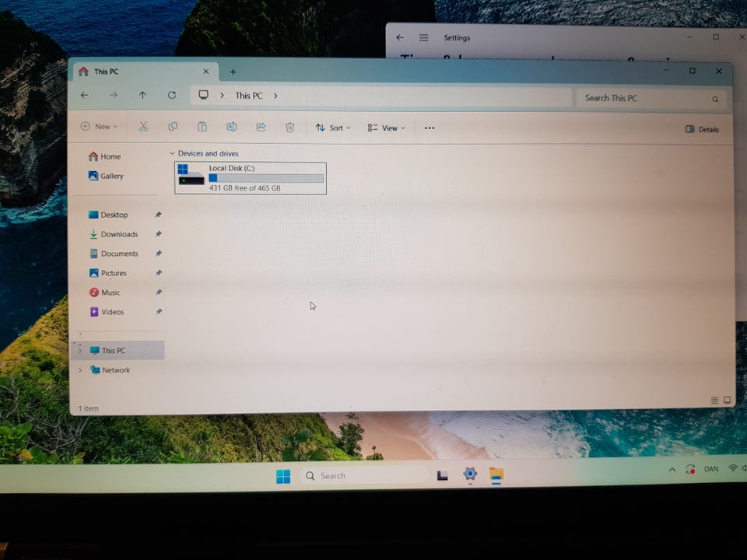This screenshot has width=747, height=560.
Task: Open the Downloads folder in sidebar
Action: (x=114, y=234)
